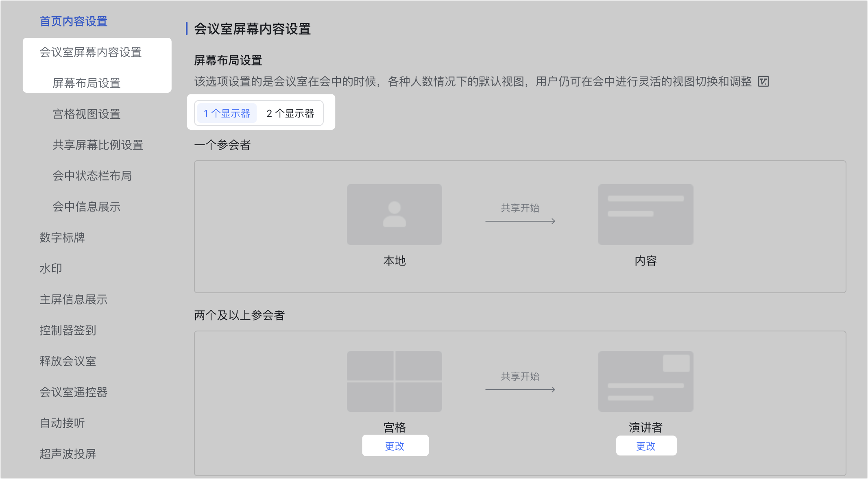Click the 内容 content layout thumbnail

[x=646, y=215]
